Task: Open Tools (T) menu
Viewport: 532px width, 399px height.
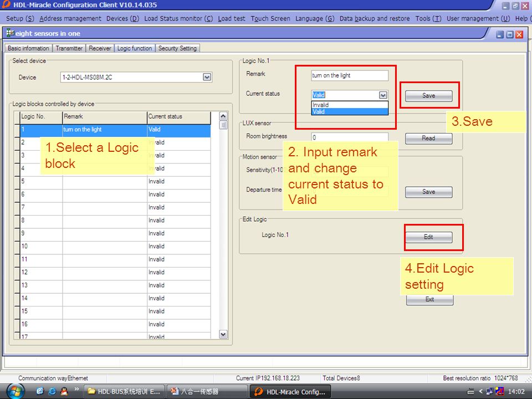Action: [428, 19]
